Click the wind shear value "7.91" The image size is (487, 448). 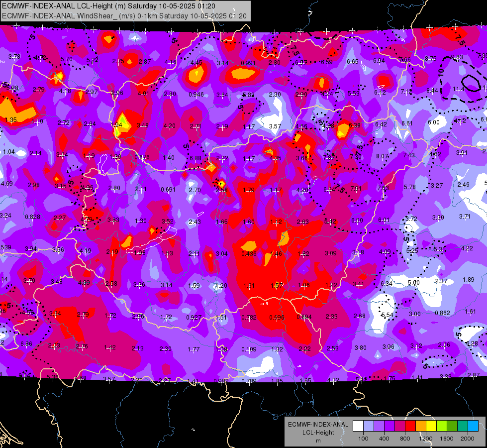tap(356, 188)
